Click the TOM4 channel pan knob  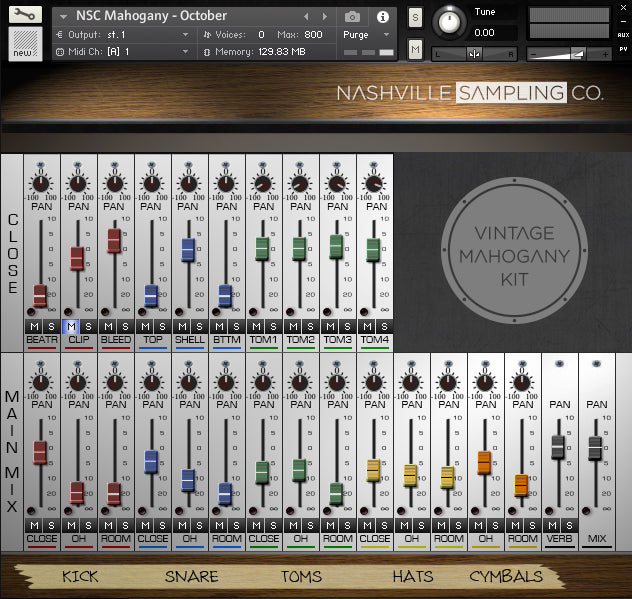373,184
